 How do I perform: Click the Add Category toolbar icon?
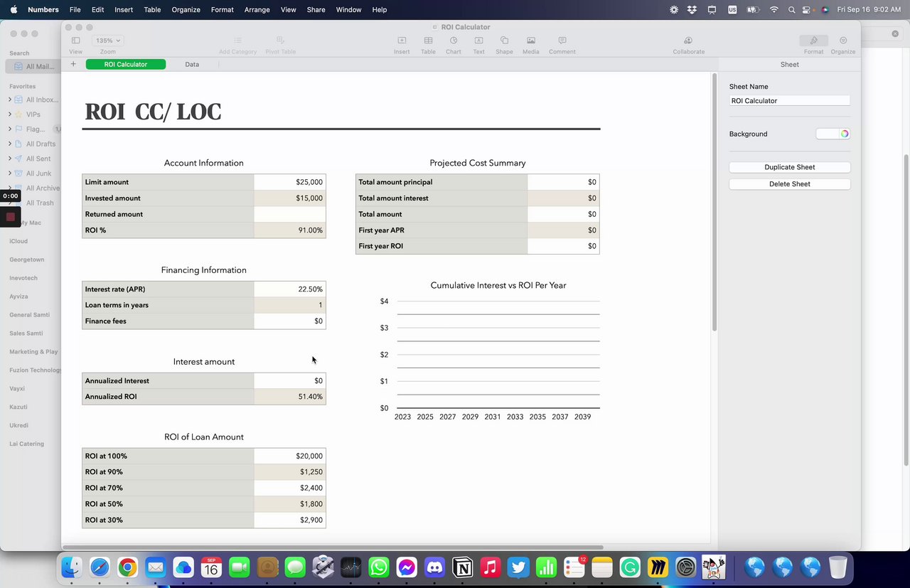(x=237, y=41)
